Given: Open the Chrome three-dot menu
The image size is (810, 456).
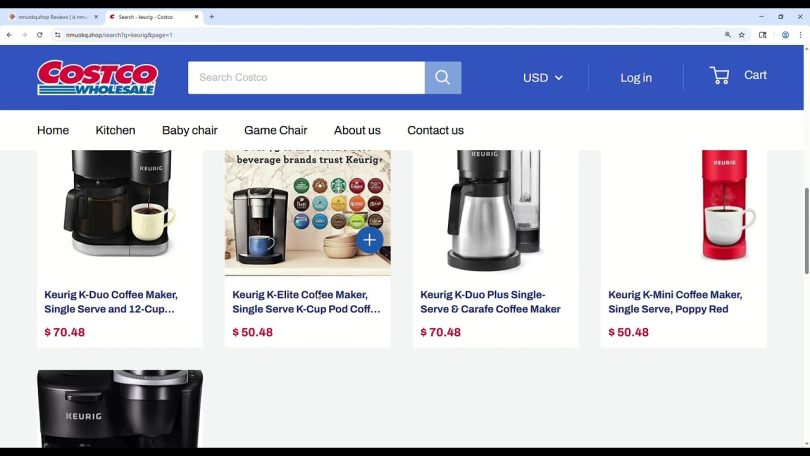Looking at the screenshot, I should 800,35.
